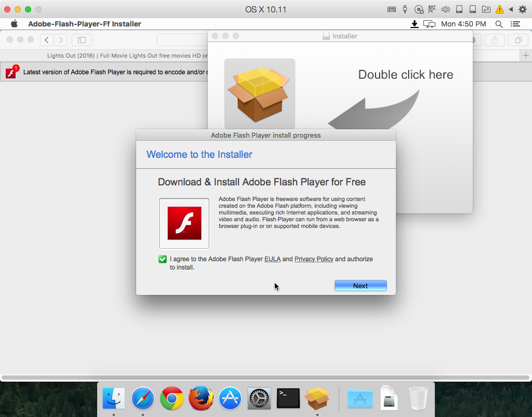Open Safari from the Dock
The image size is (532, 417).
pos(143,398)
